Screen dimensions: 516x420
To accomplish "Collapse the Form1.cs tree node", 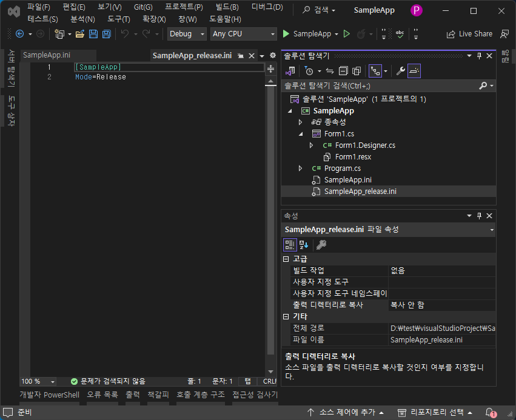I will point(301,134).
